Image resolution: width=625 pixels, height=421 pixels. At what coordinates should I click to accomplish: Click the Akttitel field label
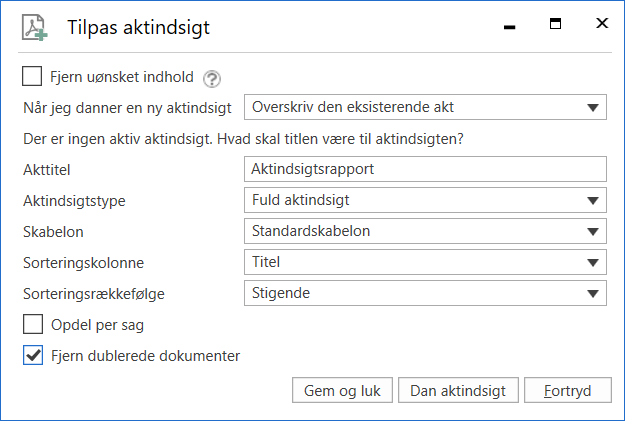tap(46, 169)
